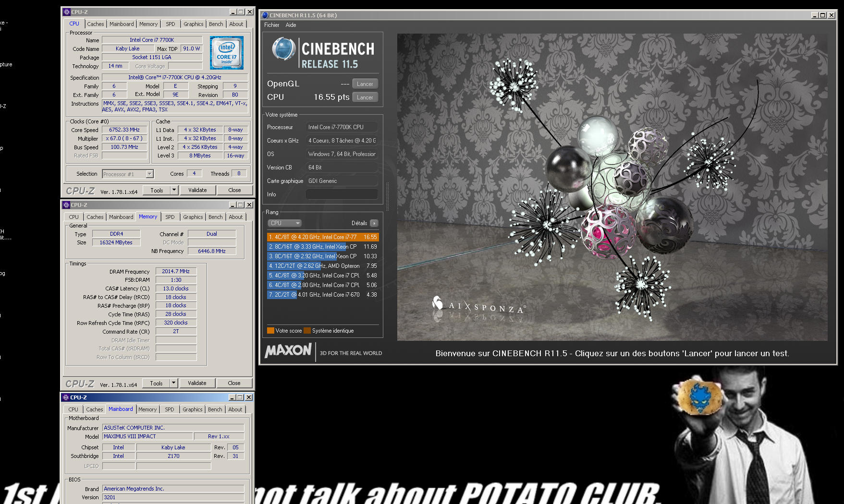The width and height of the screenshot is (844, 504).
Task: Switch to Memory tab in top CPU-Z window
Action: 148,24
